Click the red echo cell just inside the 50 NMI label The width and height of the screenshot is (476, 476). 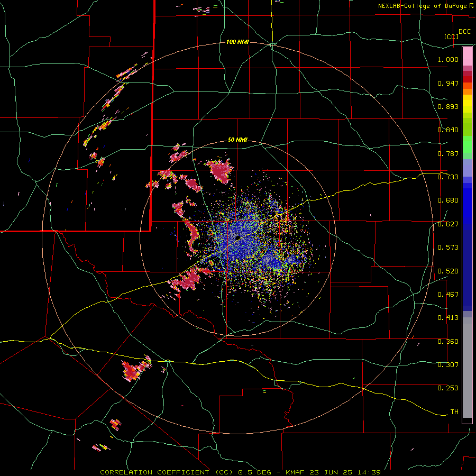222,171
